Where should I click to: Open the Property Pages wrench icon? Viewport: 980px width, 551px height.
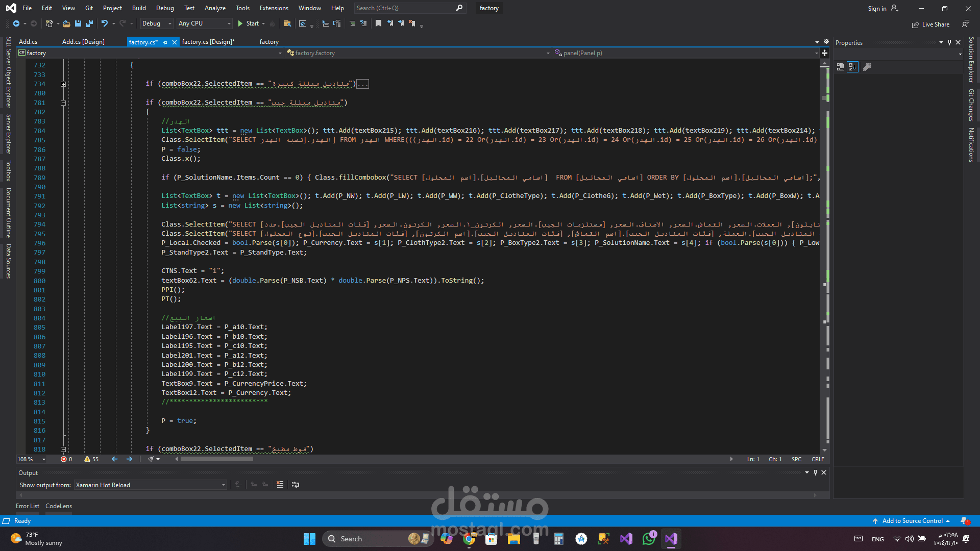coord(867,67)
